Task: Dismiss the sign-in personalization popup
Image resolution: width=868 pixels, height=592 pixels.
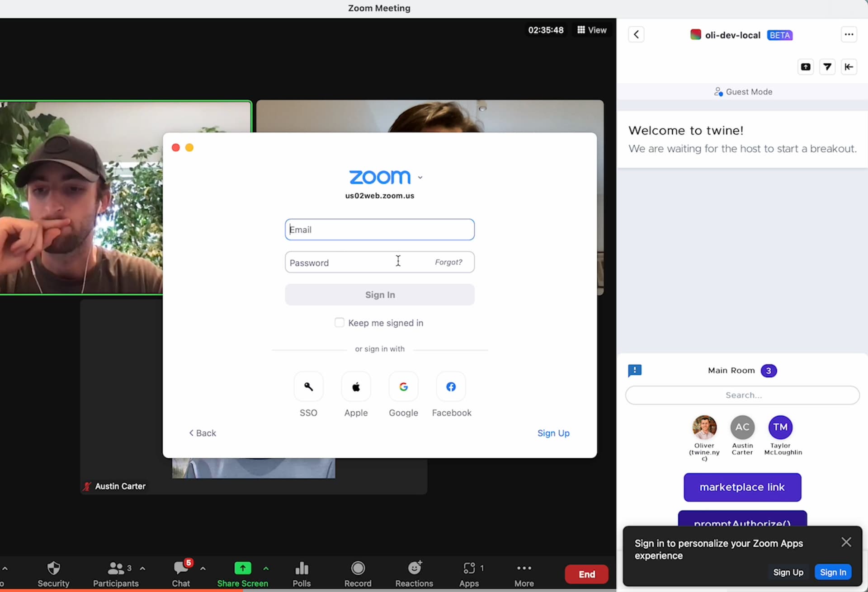Action: (846, 542)
